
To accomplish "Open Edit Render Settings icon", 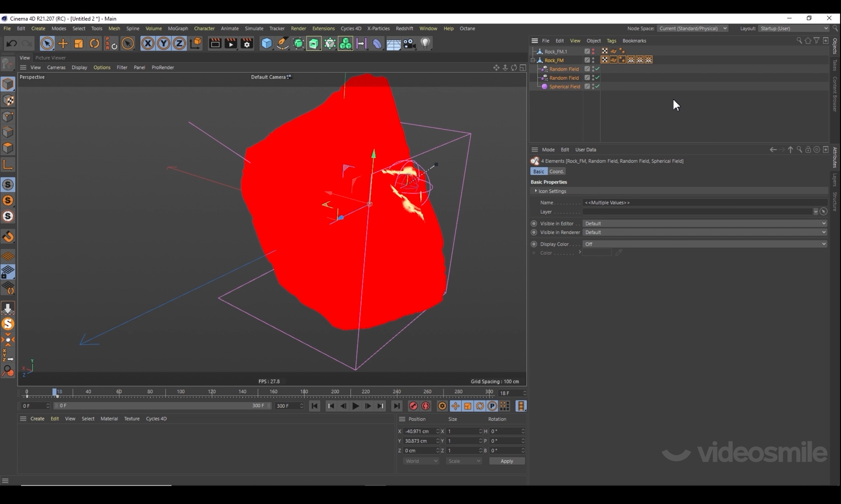I will [x=247, y=43].
